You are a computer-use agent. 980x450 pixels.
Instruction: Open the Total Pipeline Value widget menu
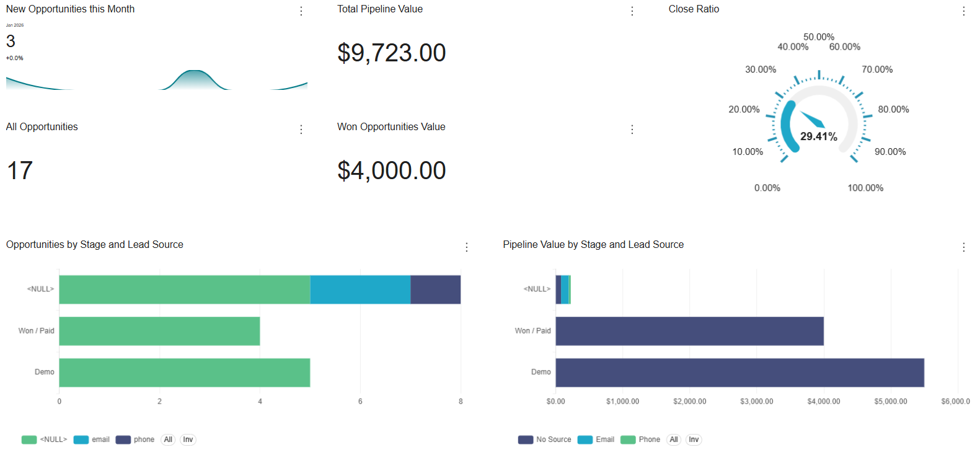tap(632, 11)
